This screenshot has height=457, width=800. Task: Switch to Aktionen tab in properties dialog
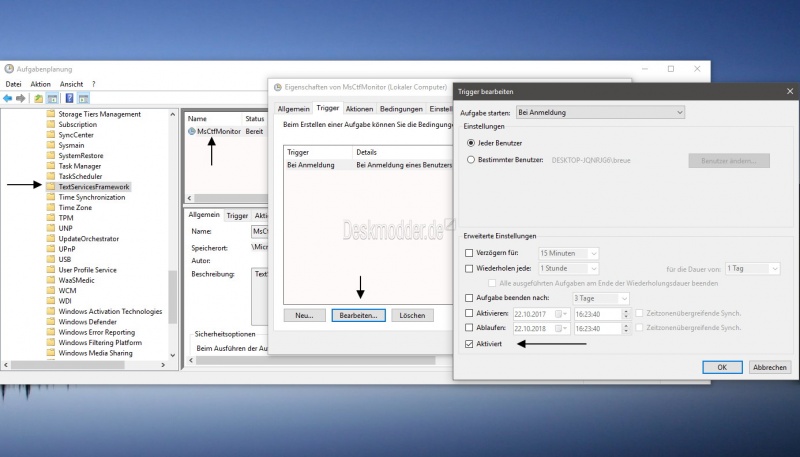tap(359, 109)
